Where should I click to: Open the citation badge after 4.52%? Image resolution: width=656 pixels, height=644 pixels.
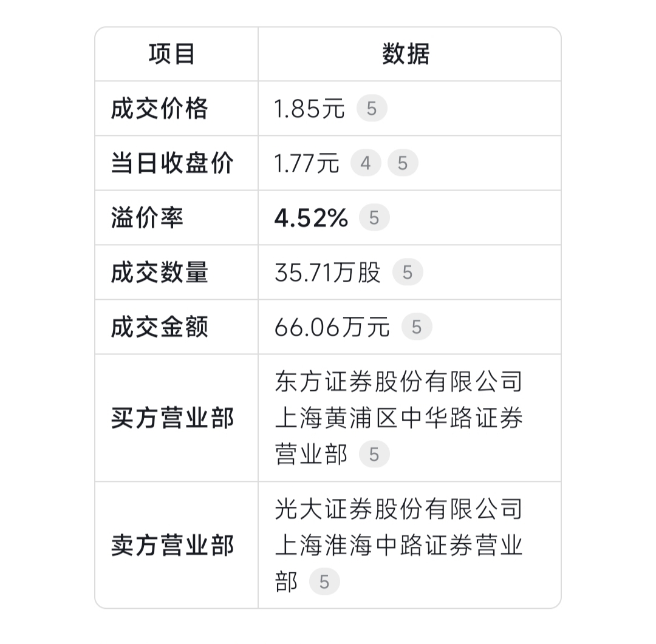click(374, 218)
